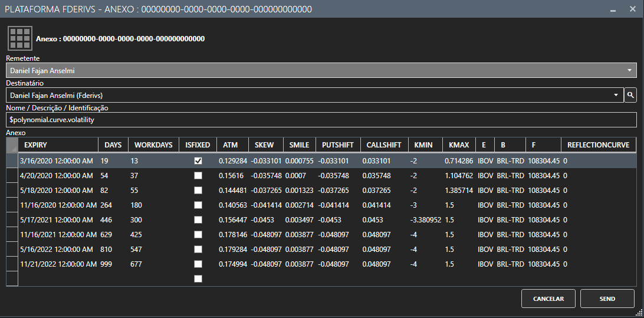Click the Nome / Descrição text field
Screen dimensions: 644x318
321,120
